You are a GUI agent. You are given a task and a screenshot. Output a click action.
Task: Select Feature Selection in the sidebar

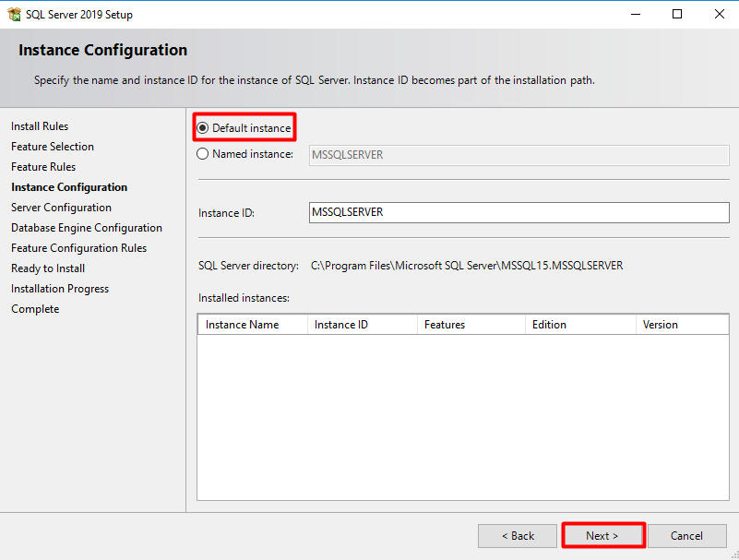53,147
